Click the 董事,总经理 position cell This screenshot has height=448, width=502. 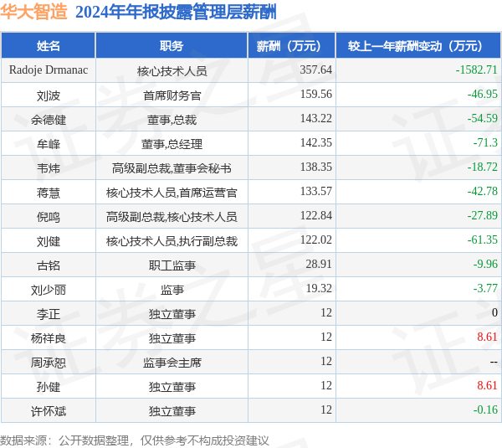(172, 144)
